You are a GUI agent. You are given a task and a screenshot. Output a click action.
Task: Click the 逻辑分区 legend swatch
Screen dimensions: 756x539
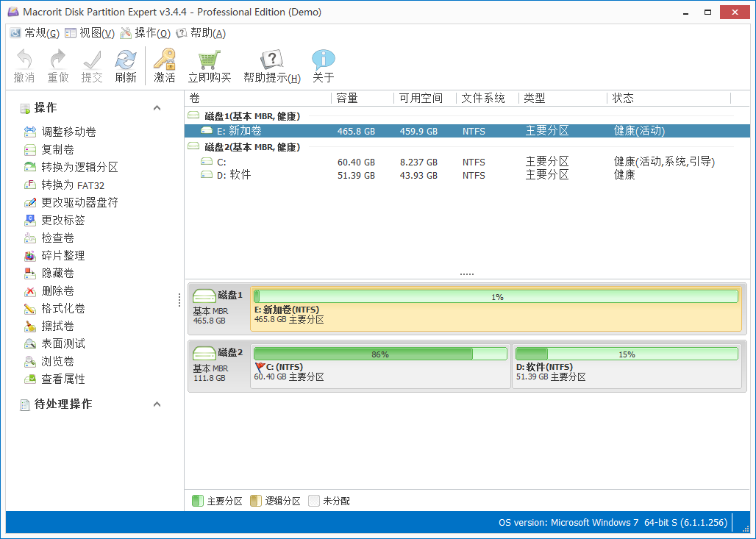[255, 501]
